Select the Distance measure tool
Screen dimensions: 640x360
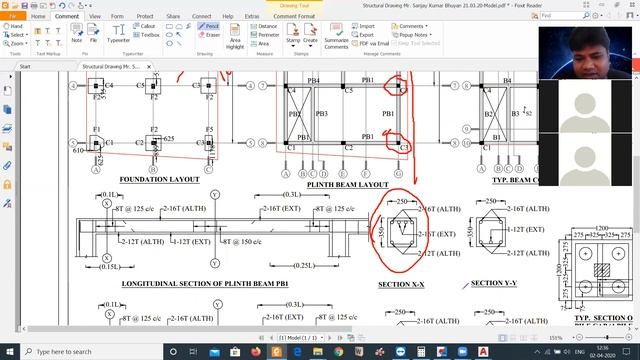(x=264, y=26)
